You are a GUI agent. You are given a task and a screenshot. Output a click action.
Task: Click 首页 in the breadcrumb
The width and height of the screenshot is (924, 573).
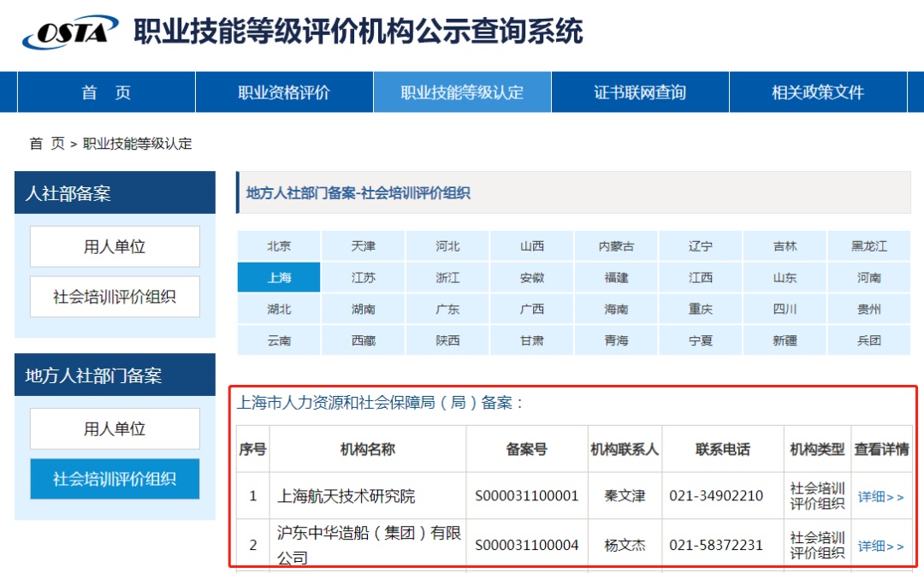click(x=47, y=144)
